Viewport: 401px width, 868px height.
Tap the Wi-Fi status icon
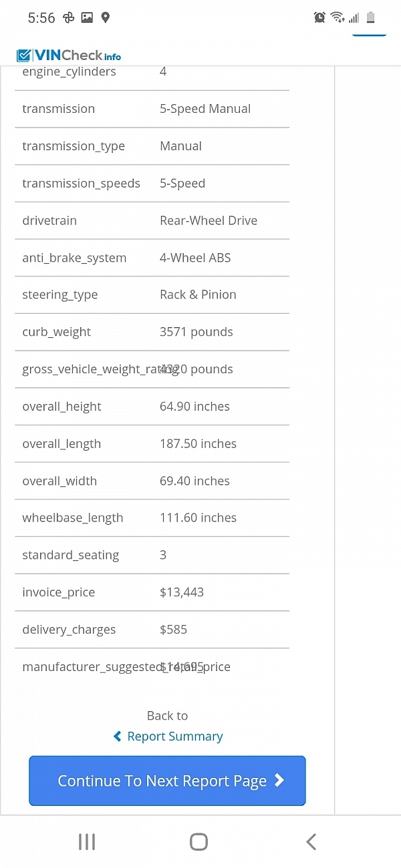point(338,18)
